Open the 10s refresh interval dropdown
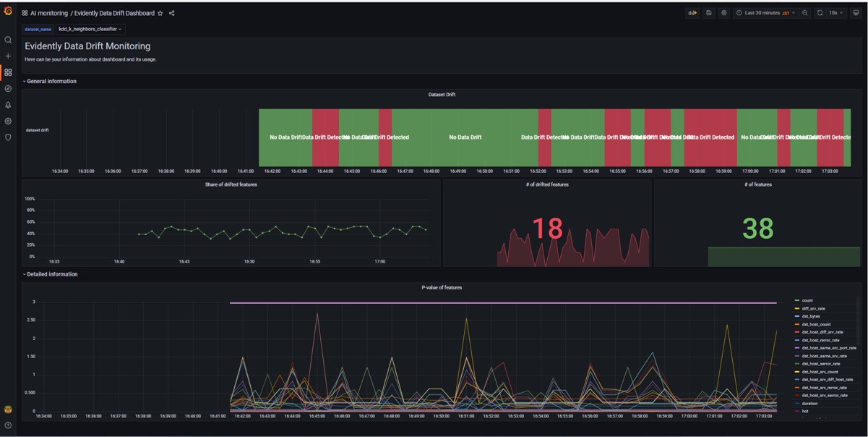Screen dimensions: 868x437 [x=836, y=13]
